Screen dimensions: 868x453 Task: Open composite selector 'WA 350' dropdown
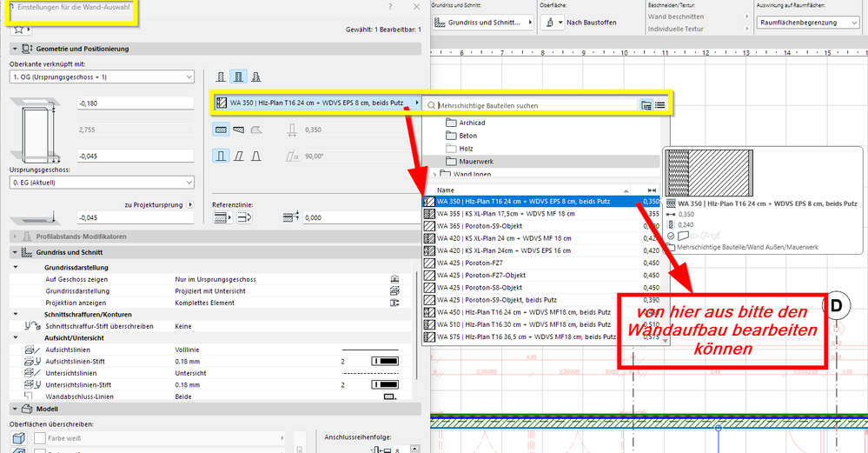coord(317,103)
